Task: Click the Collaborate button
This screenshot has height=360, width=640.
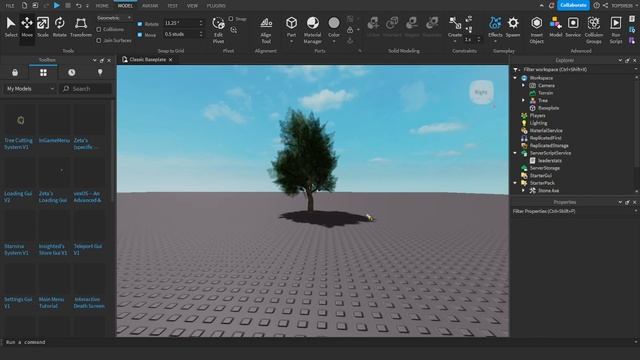Action: [x=573, y=5]
